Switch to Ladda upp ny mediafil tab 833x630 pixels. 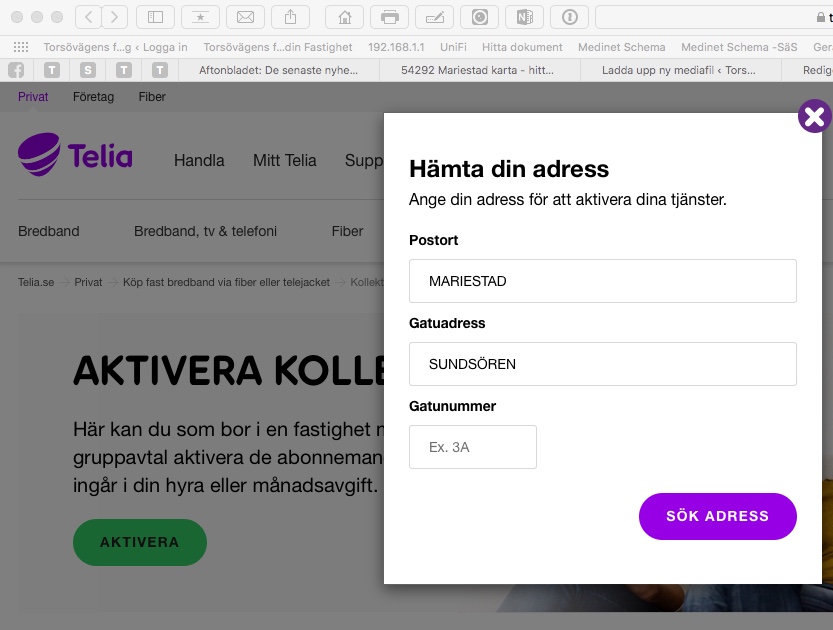[679, 70]
